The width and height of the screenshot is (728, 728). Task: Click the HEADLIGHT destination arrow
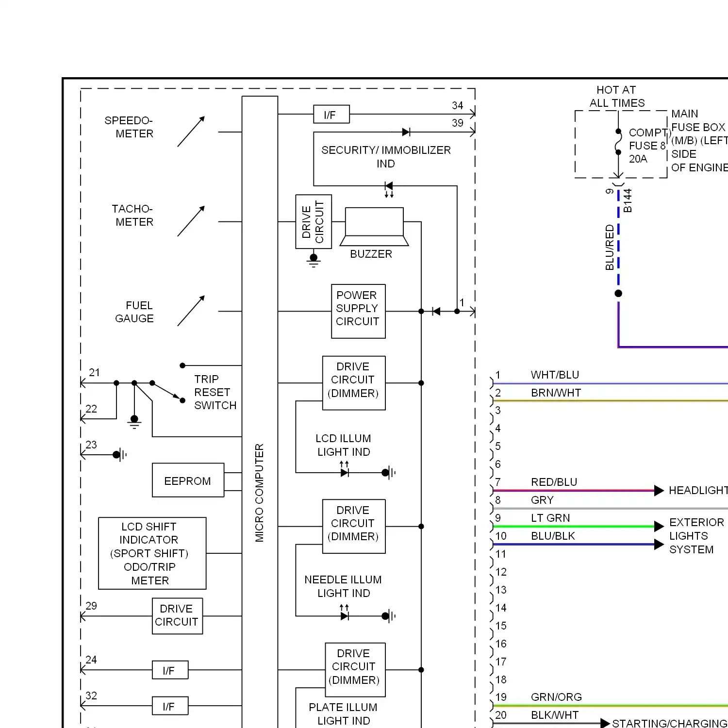point(659,490)
